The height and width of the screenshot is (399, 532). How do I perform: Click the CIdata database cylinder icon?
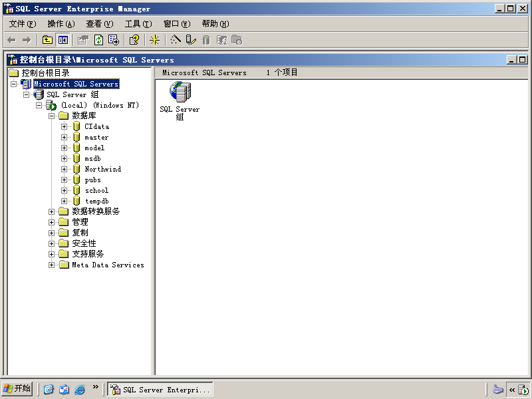[x=76, y=126]
